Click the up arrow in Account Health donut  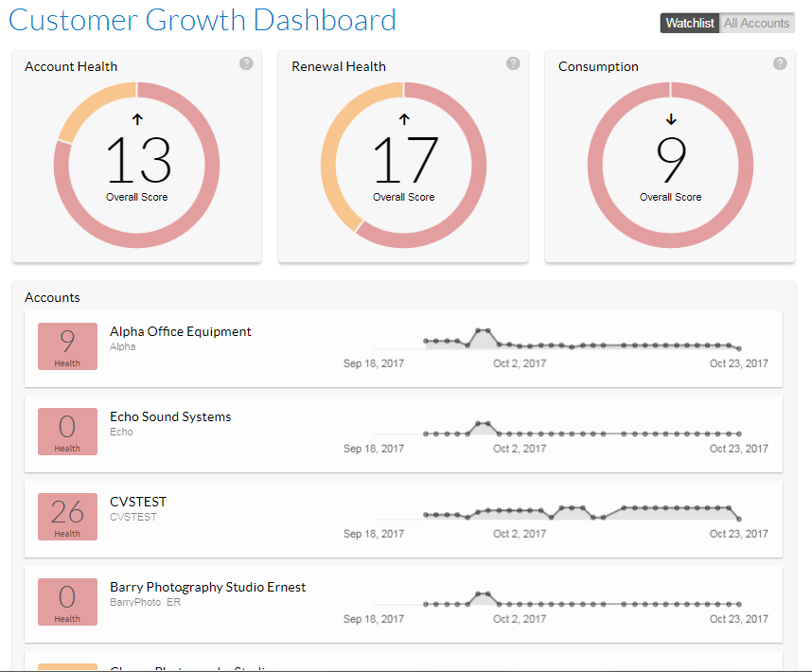click(137, 119)
